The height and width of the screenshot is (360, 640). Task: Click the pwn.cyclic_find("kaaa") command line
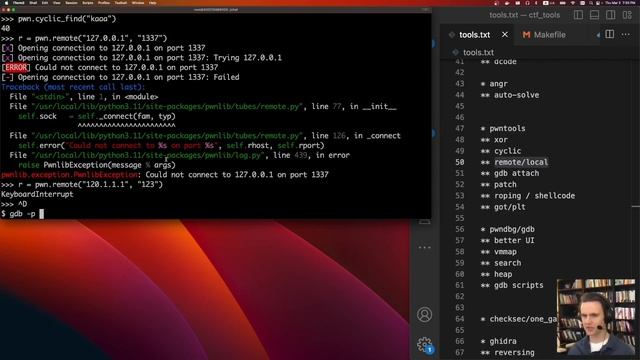58,19
